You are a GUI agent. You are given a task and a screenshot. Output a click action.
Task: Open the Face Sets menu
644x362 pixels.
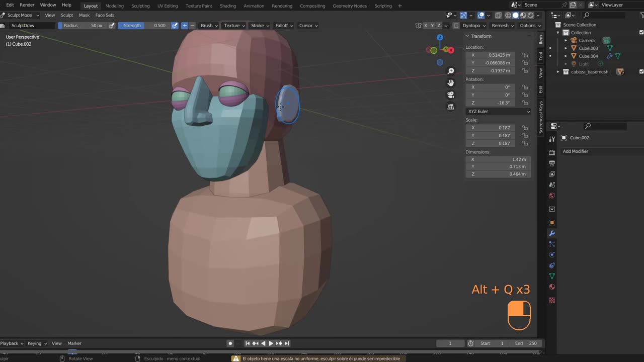[x=105, y=15]
